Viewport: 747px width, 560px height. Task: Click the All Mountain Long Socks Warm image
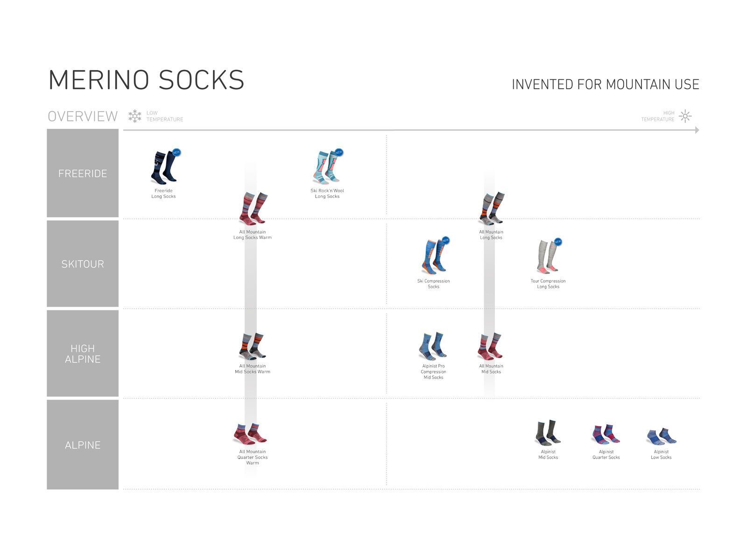253,209
